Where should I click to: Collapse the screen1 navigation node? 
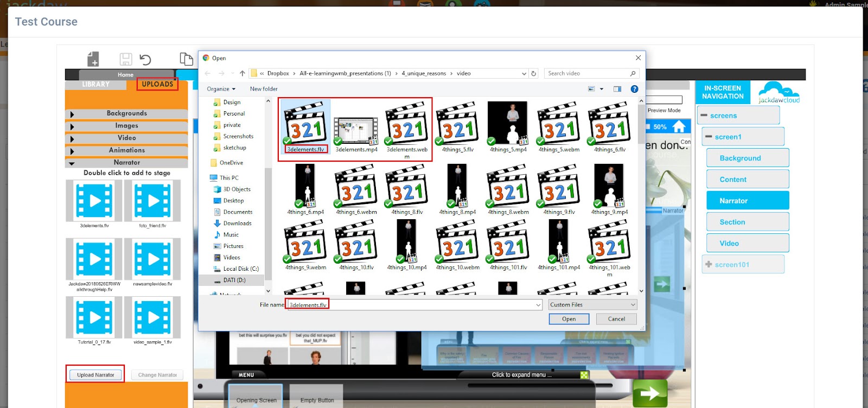[709, 137]
